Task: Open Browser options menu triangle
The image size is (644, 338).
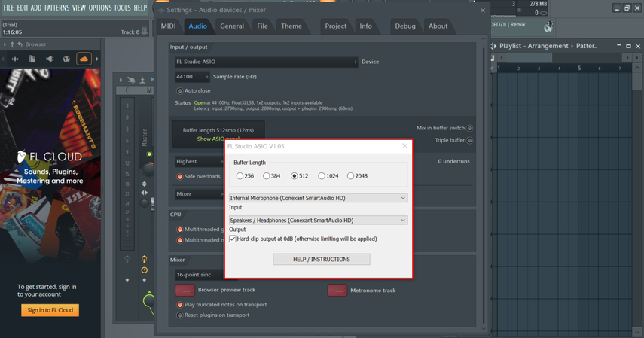Action: 5,44
